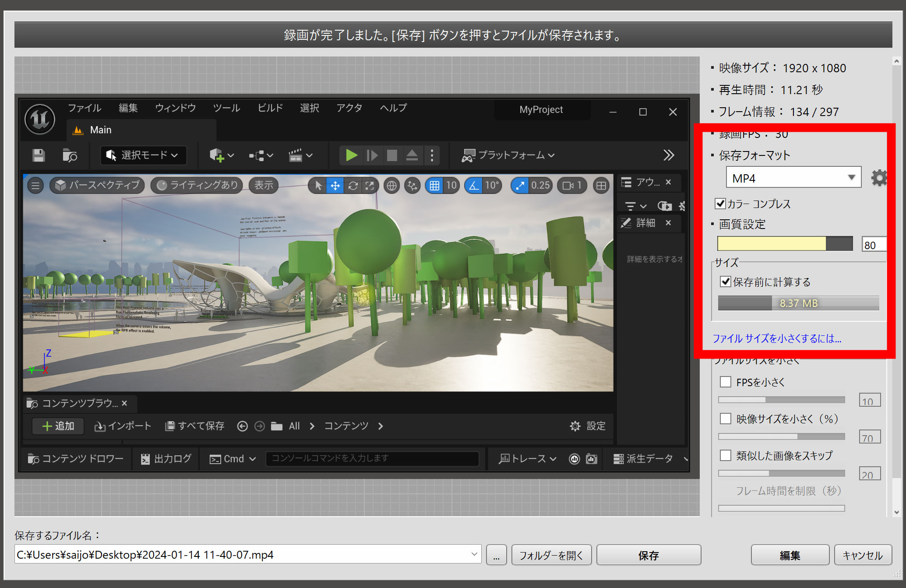Click the Content Drawer icon

(x=33, y=459)
